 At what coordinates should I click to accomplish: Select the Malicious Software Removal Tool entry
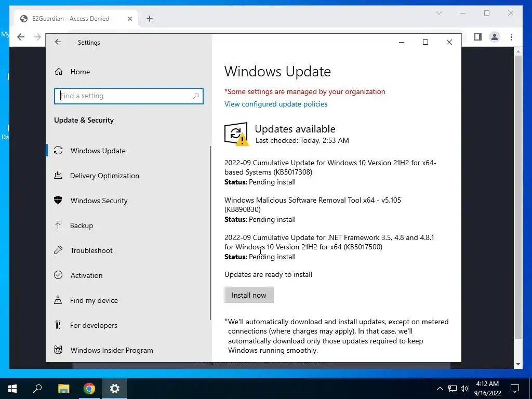click(x=312, y=205)
